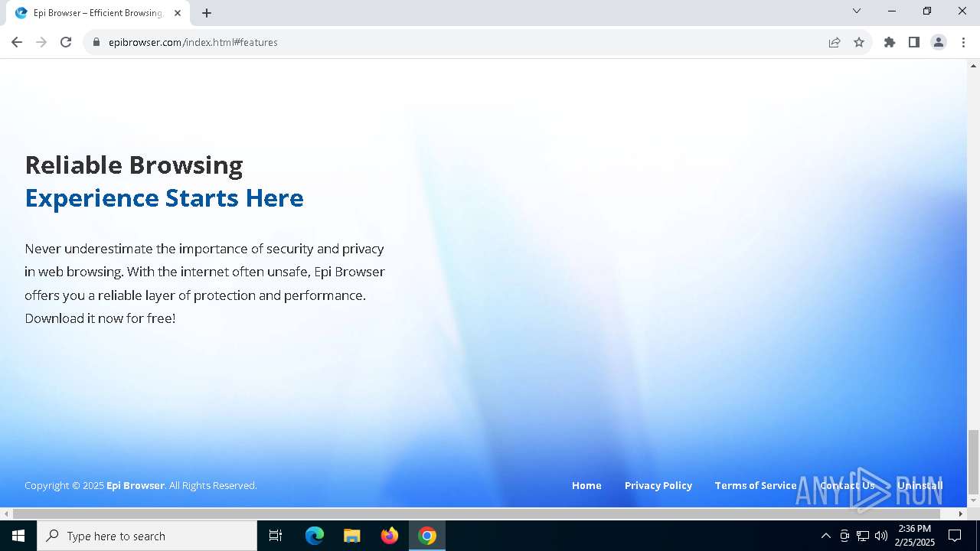Go forward using the browser forward arrow
The width and height of the screenshot is (980, 551).
[x=41, y=42]
